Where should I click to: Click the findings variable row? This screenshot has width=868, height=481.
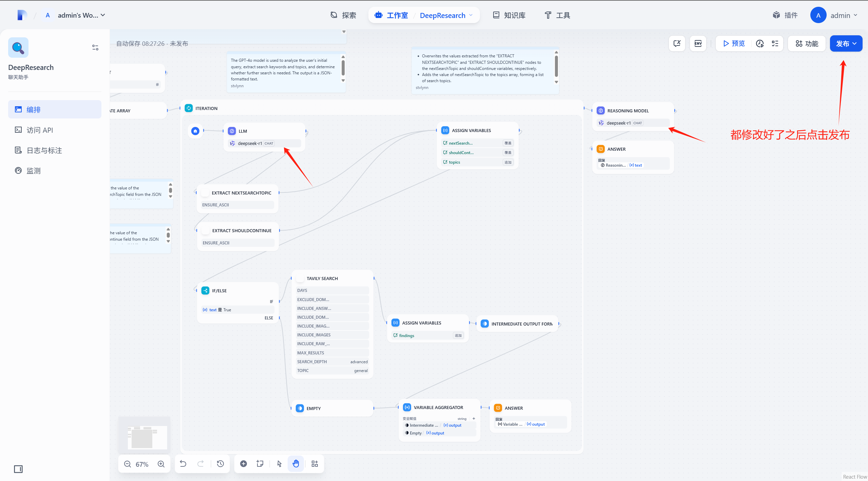pyautogui.click(x=428, y=335)
